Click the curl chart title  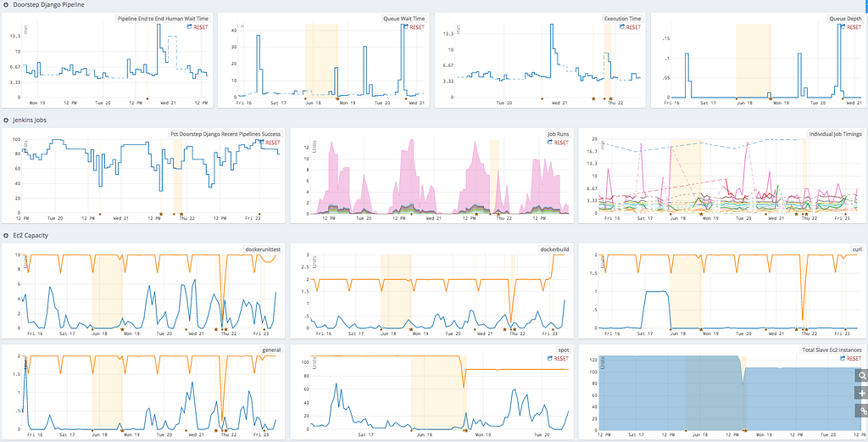pyautogui.click(x=857, y=249)
